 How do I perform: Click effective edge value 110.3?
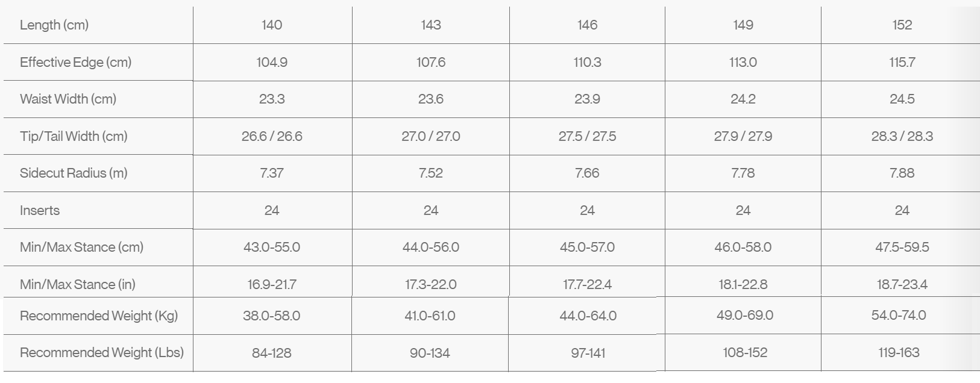(587, 62)
